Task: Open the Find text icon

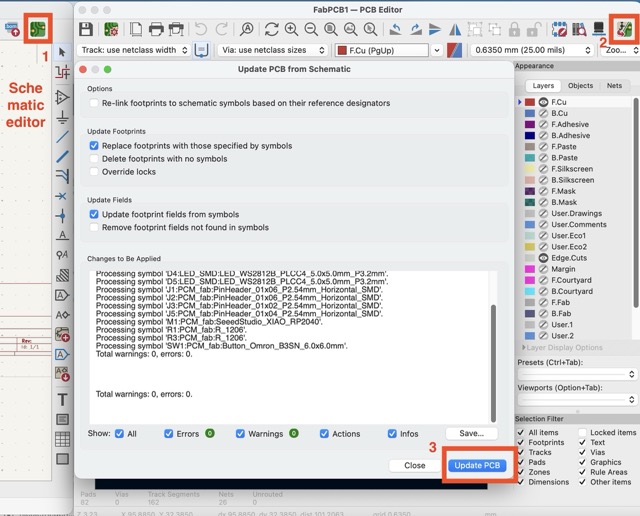Action: pyautogui.click(x=247, y=29)
